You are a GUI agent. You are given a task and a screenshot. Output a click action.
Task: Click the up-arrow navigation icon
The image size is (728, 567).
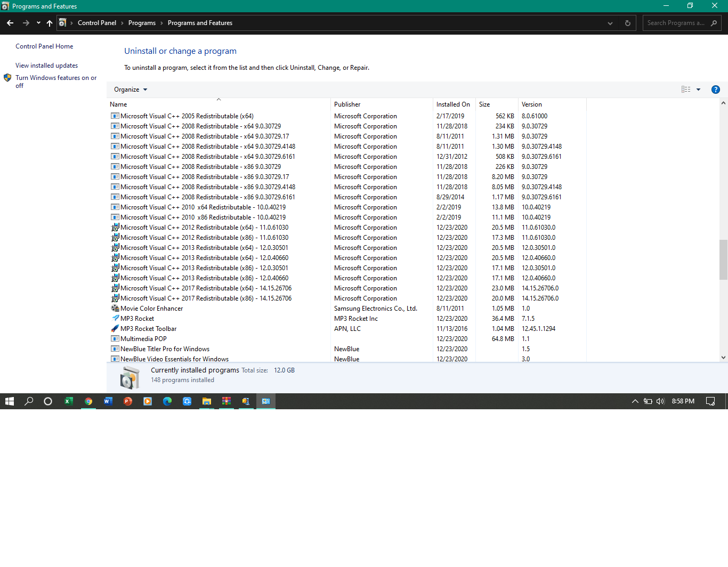pos(49,23)
